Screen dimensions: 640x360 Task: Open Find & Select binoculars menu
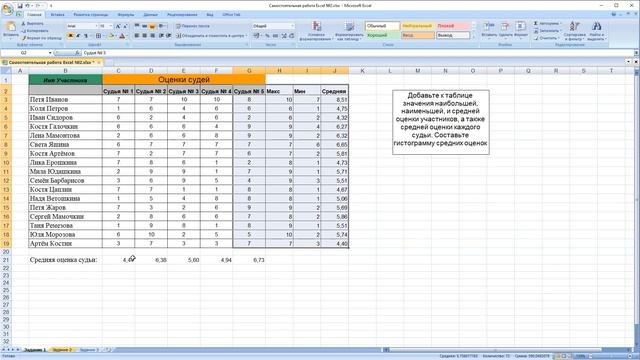pyautogui.click(x=596, y=31)
